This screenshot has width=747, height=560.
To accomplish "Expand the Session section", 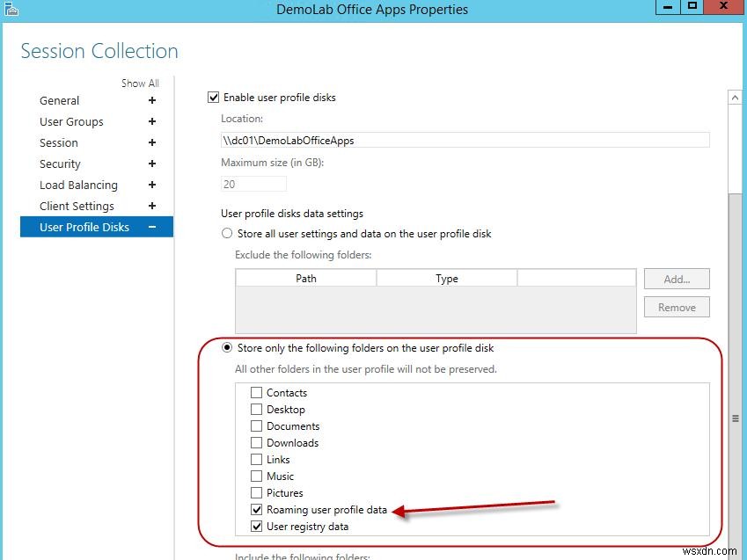I will tap(151, 142).
